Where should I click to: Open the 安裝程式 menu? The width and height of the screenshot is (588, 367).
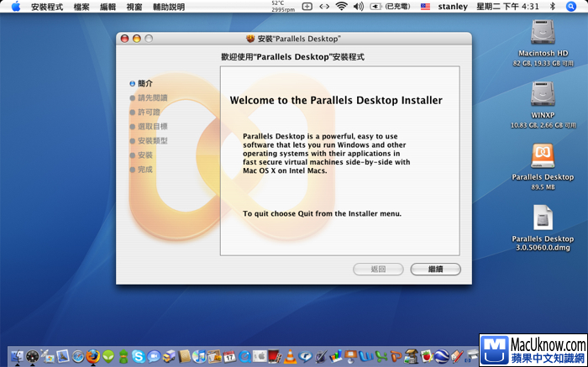point(46,6)
